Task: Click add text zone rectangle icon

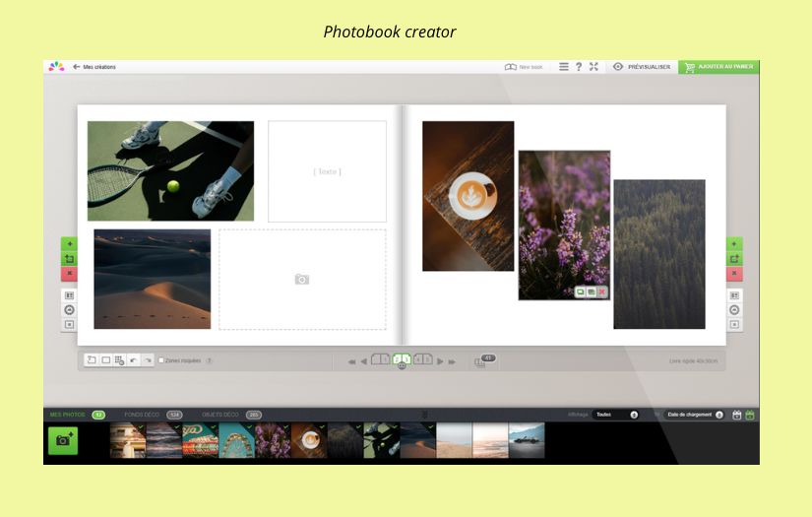Action: (105, 360)
